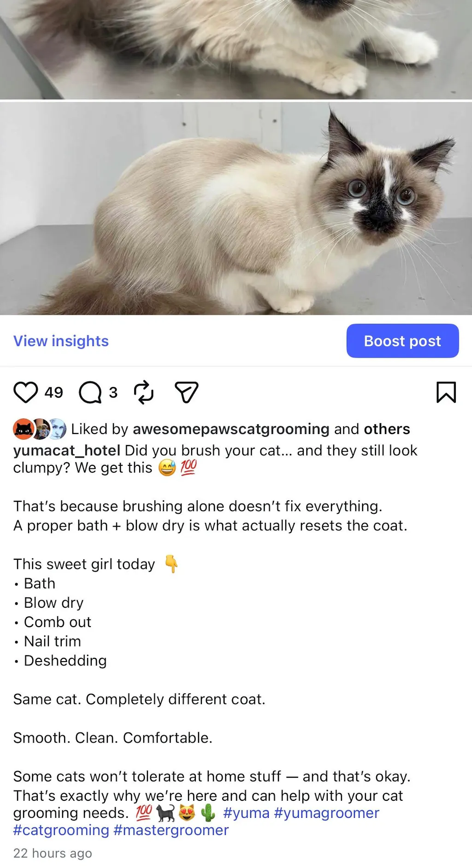Open the #yuma hashtag
The image size is (472, 868).
click(246, 813)
